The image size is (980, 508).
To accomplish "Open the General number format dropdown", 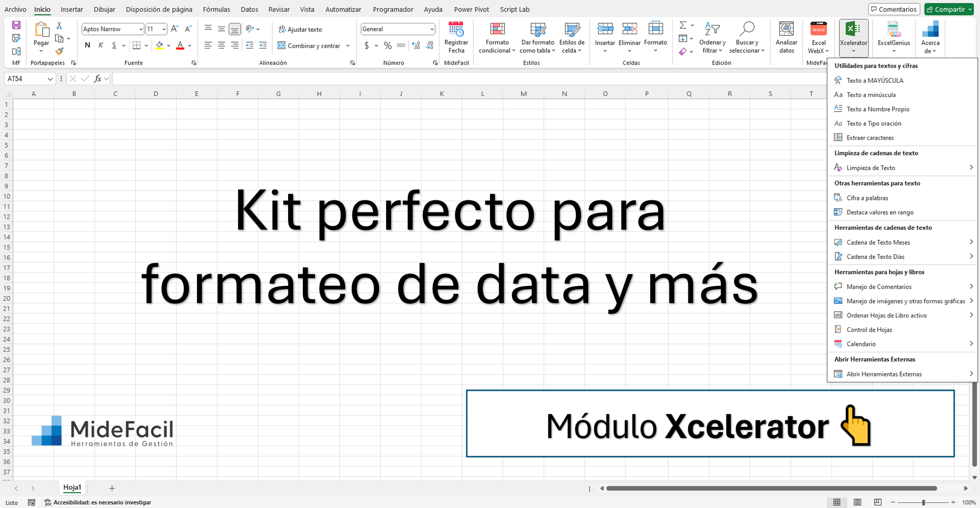I will coord(432,29).
